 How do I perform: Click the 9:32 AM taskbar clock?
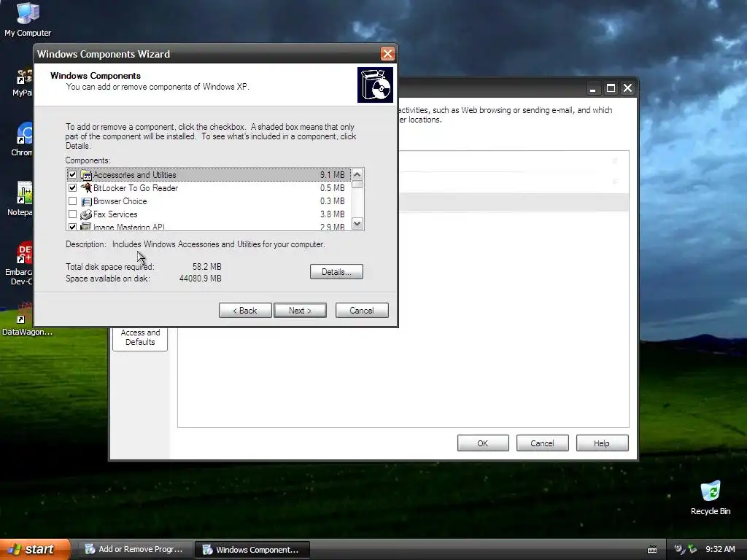[x=720, y=550]
